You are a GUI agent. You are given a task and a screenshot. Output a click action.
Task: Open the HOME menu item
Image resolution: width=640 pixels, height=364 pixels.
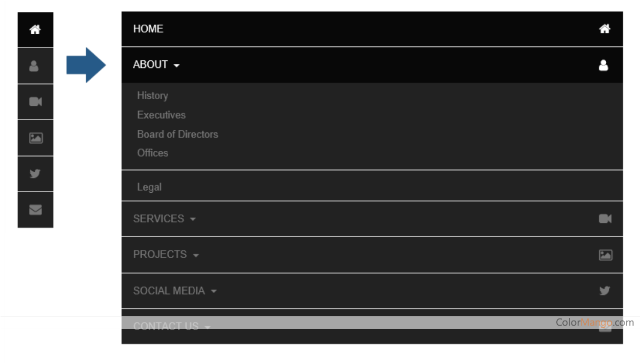click(148, 29)
